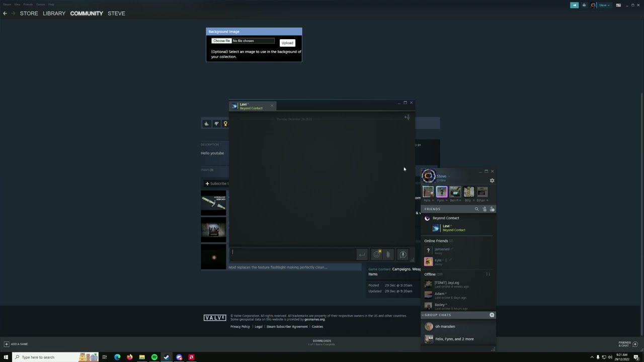This screenshot has width=644, height=362.
Task: Select Felix favorite friend avatar
Action: tap(428, 192)
